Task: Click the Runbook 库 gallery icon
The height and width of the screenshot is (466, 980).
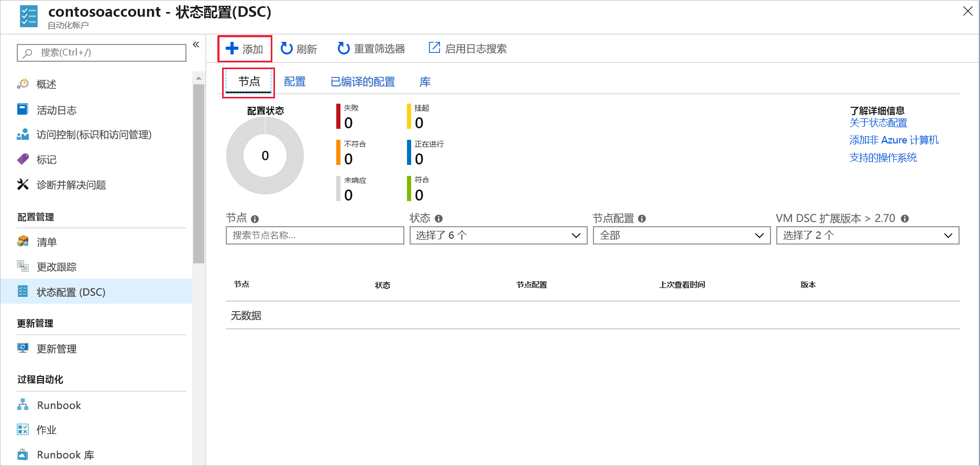Action: [23, 454]
